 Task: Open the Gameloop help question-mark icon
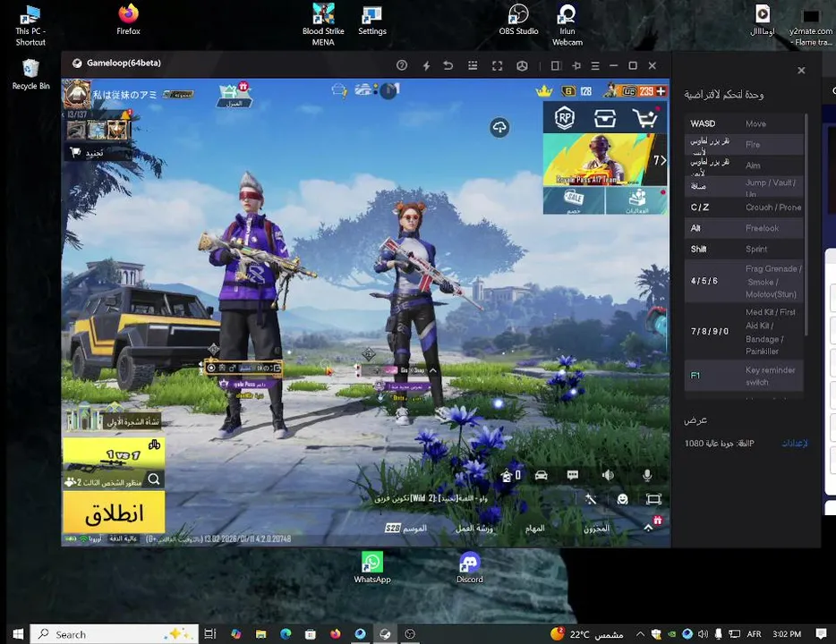tap(402, 65)
